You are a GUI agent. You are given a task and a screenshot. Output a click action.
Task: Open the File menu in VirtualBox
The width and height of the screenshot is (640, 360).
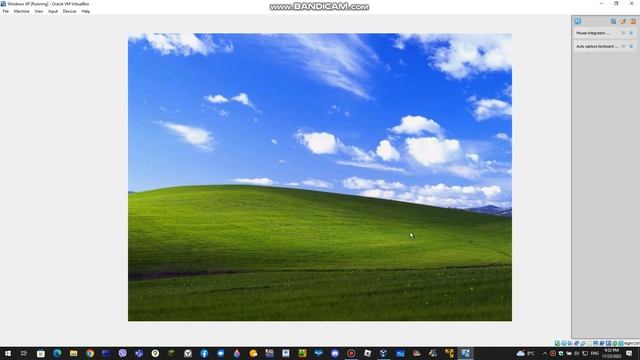coord(5,11)
